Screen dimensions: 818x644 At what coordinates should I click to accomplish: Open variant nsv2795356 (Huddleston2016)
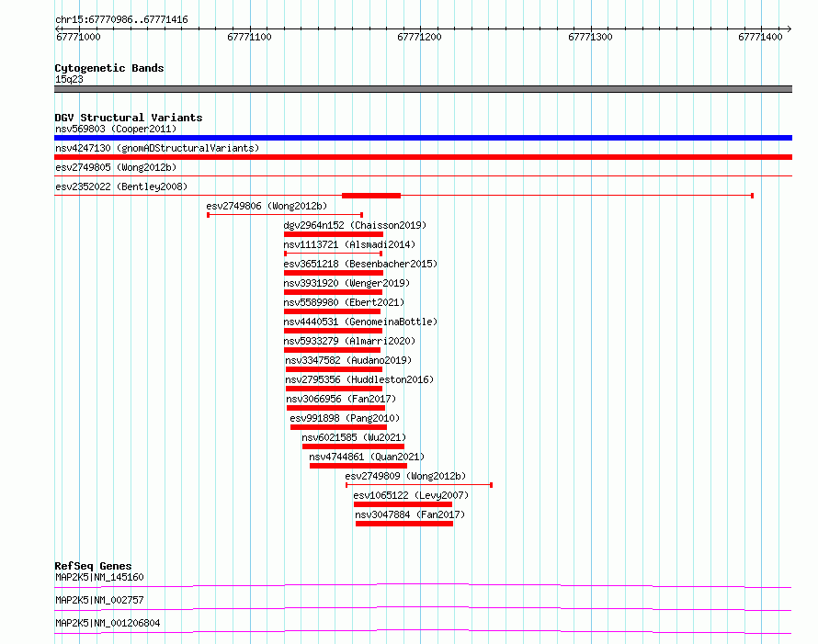359,379
